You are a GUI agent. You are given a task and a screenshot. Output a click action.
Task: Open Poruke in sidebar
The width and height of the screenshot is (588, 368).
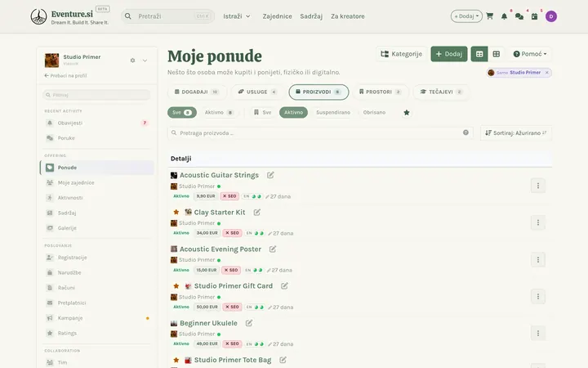[96, 138]
